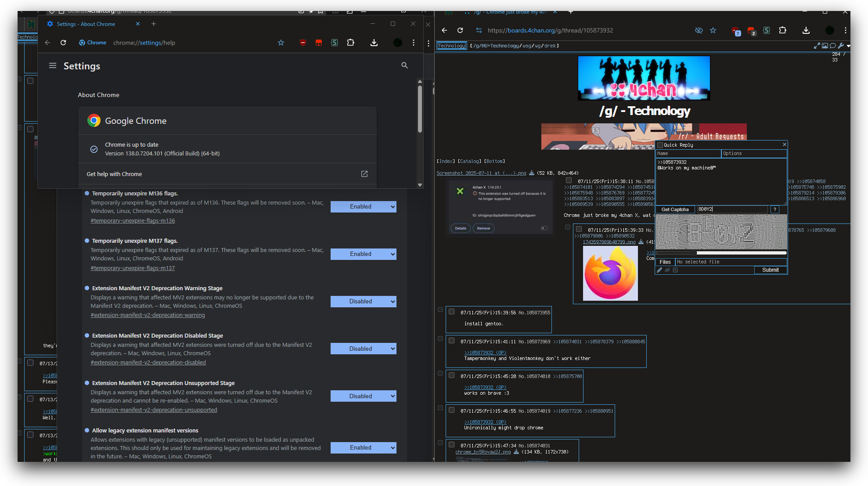Open Catalog link in thread navigation
Image resolution: width=868 pixels, height=486 pixels.
[x=469, y=161]
